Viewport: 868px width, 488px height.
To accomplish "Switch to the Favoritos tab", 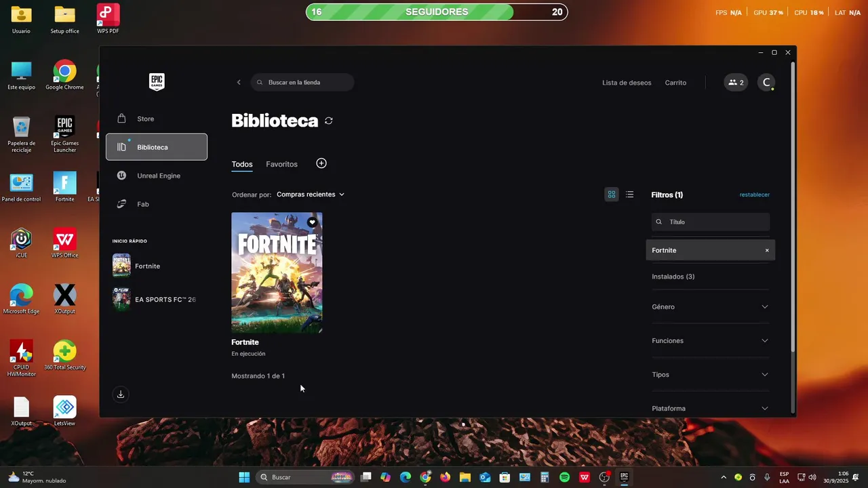I will click(x=281, y=164).
